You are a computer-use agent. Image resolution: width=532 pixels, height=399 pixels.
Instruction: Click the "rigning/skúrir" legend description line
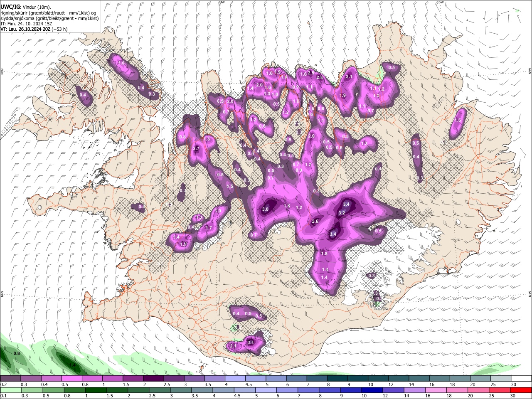coord(48,12)
